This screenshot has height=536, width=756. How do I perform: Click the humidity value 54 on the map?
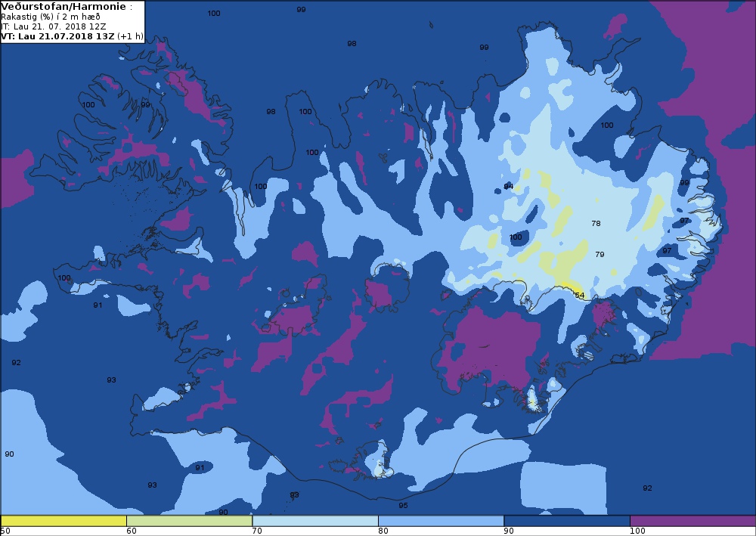[x=580, y=295]
